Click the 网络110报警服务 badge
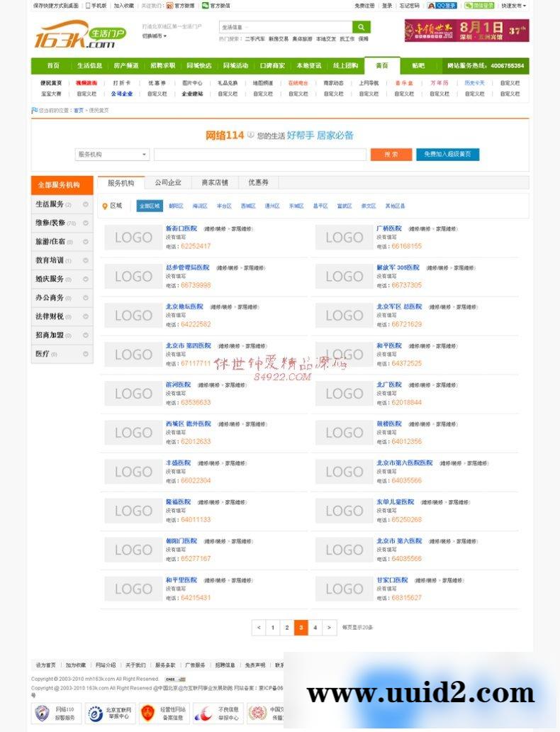The image size is (560, 732). (57, 713)
